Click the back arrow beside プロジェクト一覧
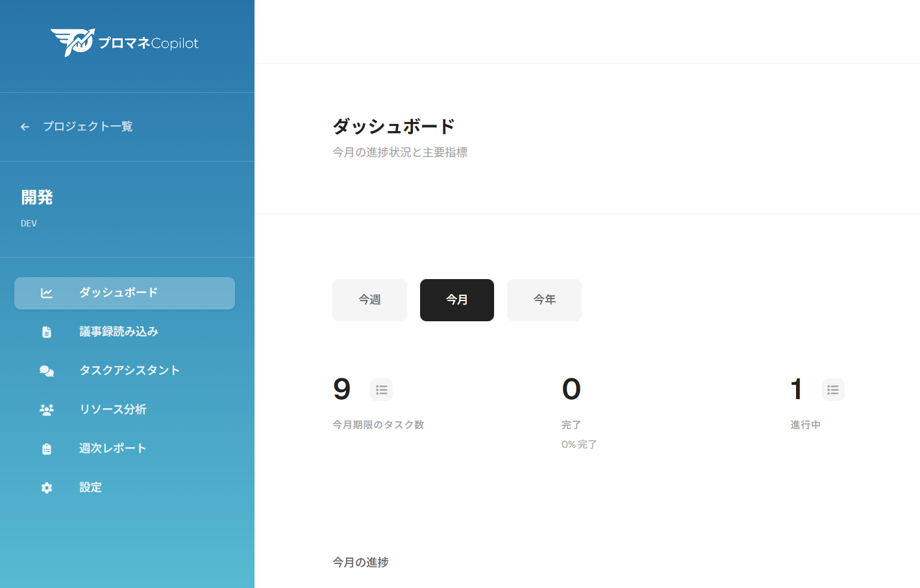This screenshot has width=920, height=588. (x=25, y=127)
